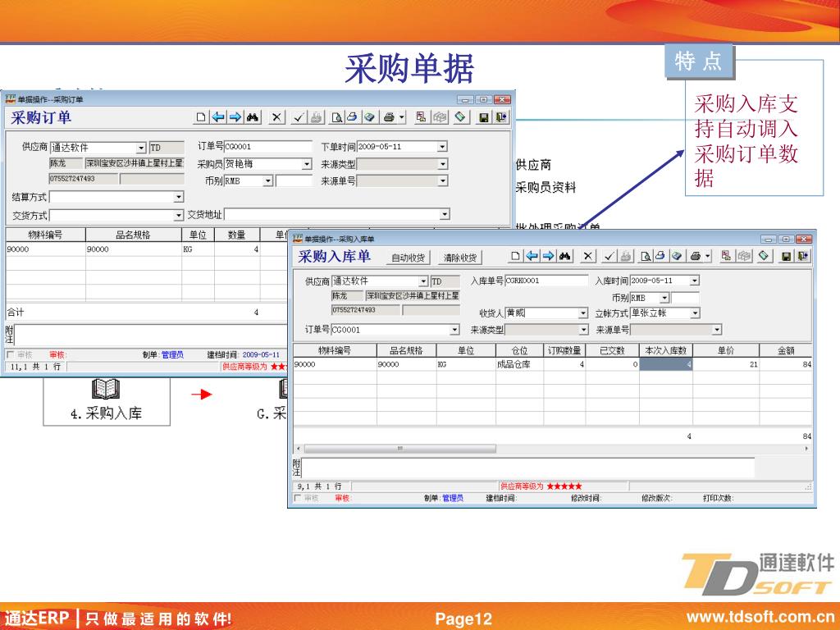
Task: Click print preview icon in 采购入库单 toolbar
Action: pos(646,256)
